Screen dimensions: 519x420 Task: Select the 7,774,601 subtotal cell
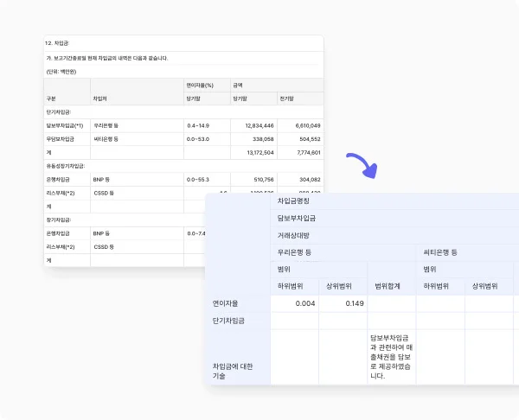304,152
